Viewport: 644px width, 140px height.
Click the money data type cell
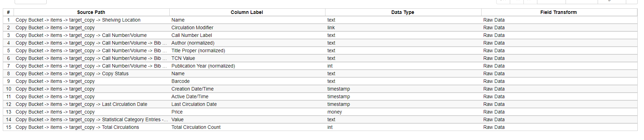point(335,112)
